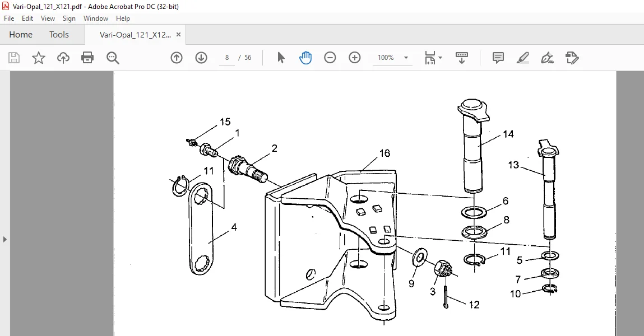
Task: Click the Fit page width tool
Action: [x=430, y=58]
